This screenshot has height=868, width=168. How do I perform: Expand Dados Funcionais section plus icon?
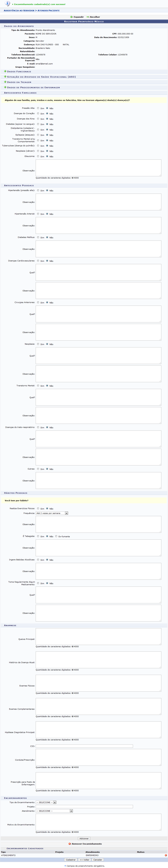[x=5, y=71]
